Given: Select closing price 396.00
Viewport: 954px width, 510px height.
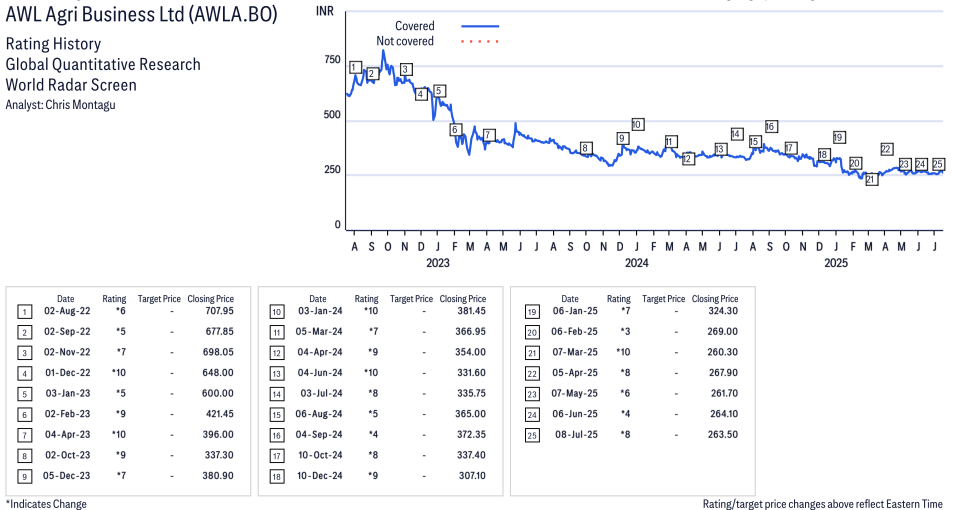Looking at the screenshot, I should pos(218,435).
